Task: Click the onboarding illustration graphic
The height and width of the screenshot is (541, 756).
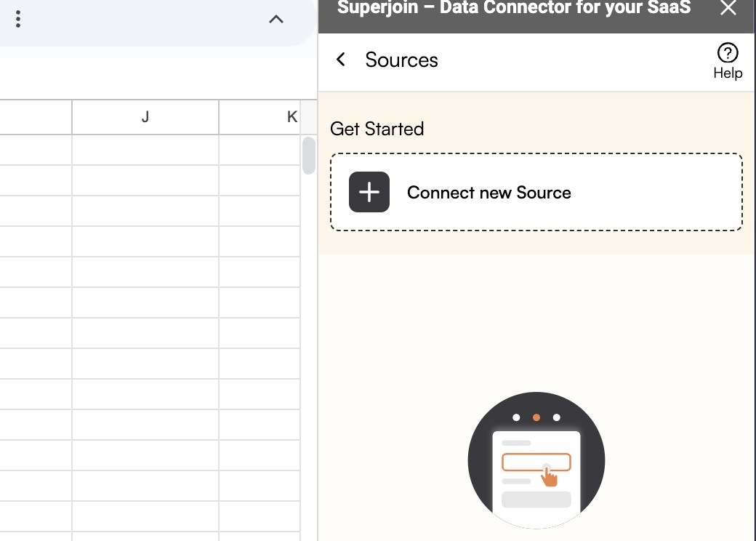Action: click(x=536, y=460)
